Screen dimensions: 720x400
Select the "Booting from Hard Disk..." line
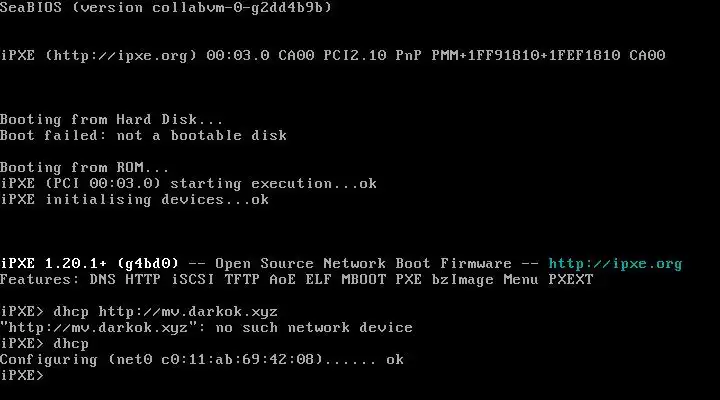[112, 120]
